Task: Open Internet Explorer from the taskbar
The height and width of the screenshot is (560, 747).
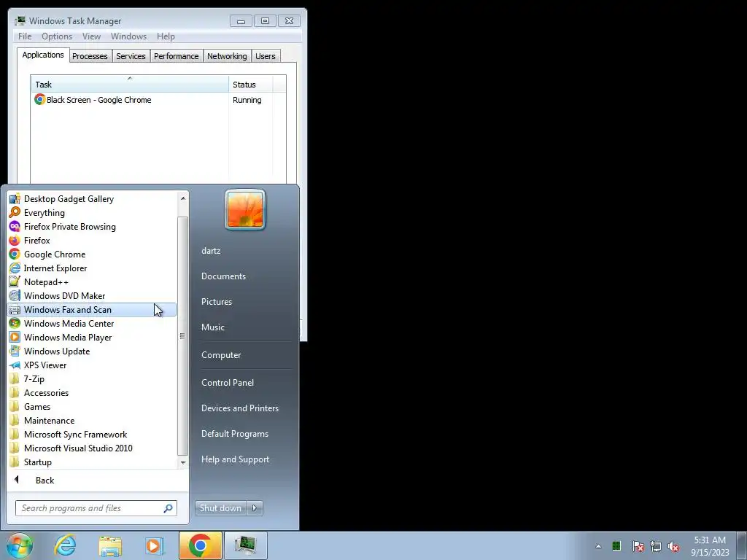Action: tap(65, 545)
